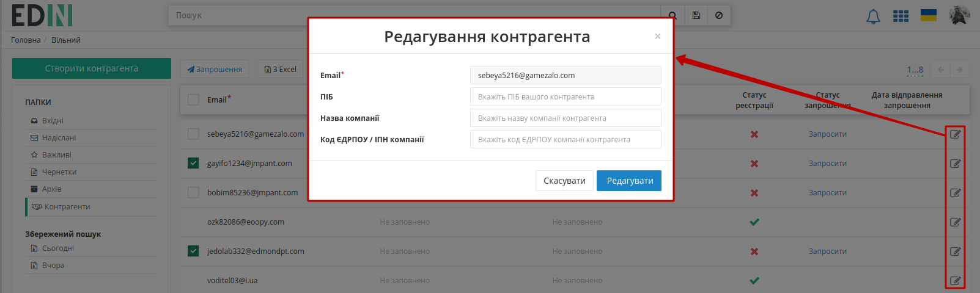Focus the Email field in dialog
The image size is (980, 293).
[566, 75]
